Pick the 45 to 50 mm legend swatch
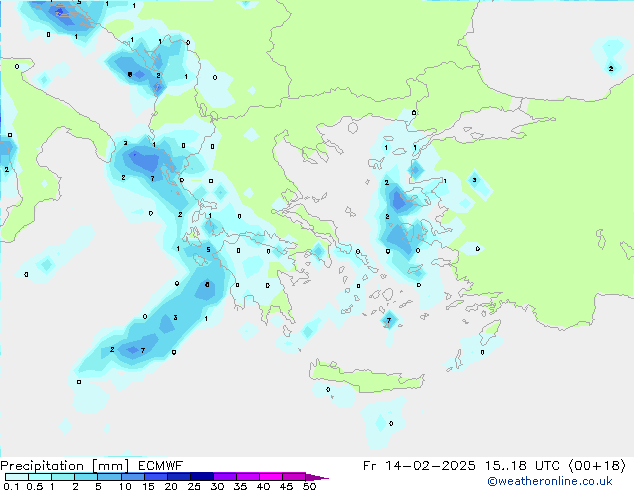The width and height of the screenshot is (634, 490). pos(294,477)
